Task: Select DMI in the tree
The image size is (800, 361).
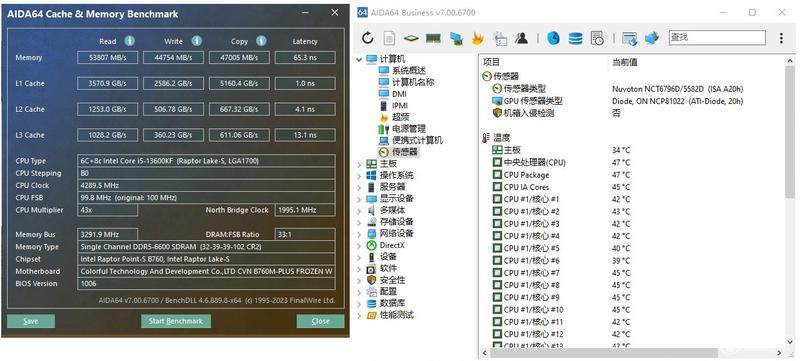Action: click(399, 94)
